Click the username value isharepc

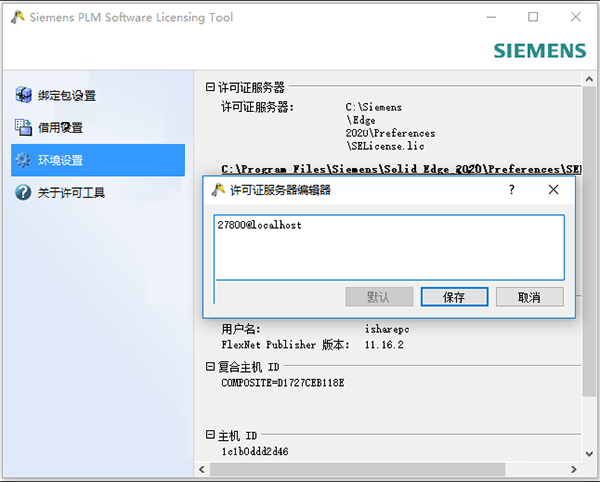click(x=387, y=329)
